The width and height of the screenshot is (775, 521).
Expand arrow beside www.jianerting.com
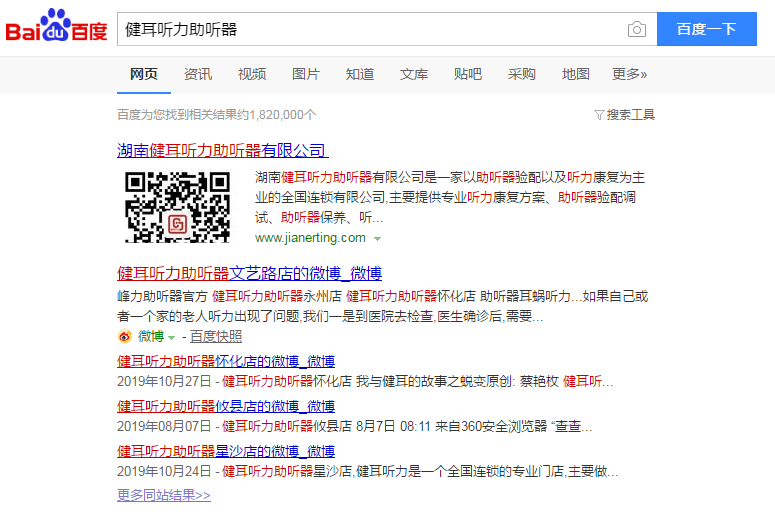point(377,239)
